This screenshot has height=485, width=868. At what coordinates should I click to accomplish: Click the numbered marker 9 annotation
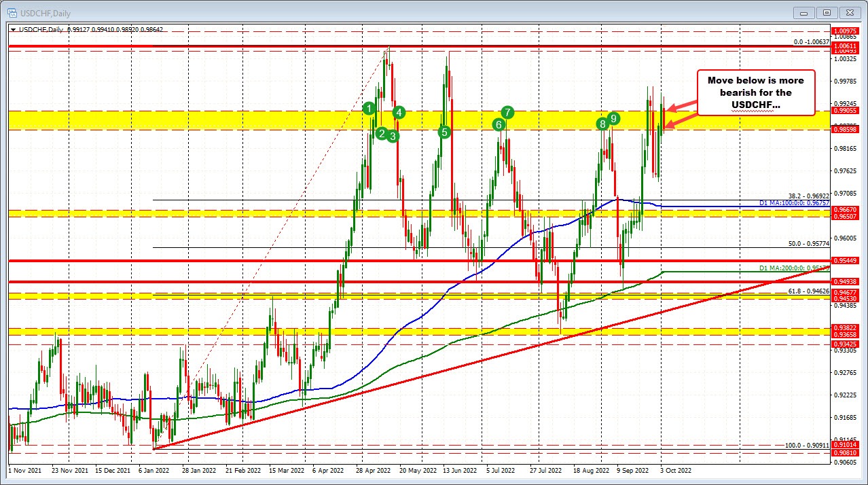(613, 118)
